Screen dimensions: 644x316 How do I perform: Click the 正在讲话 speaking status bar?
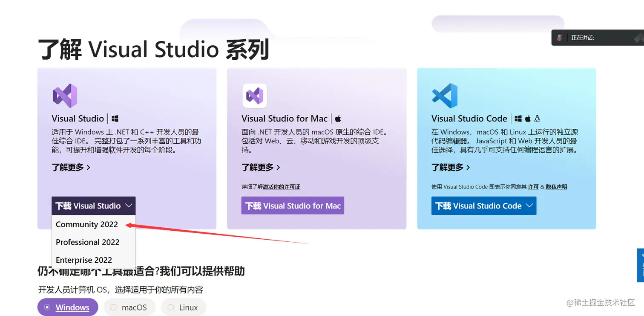click(598, 38)
